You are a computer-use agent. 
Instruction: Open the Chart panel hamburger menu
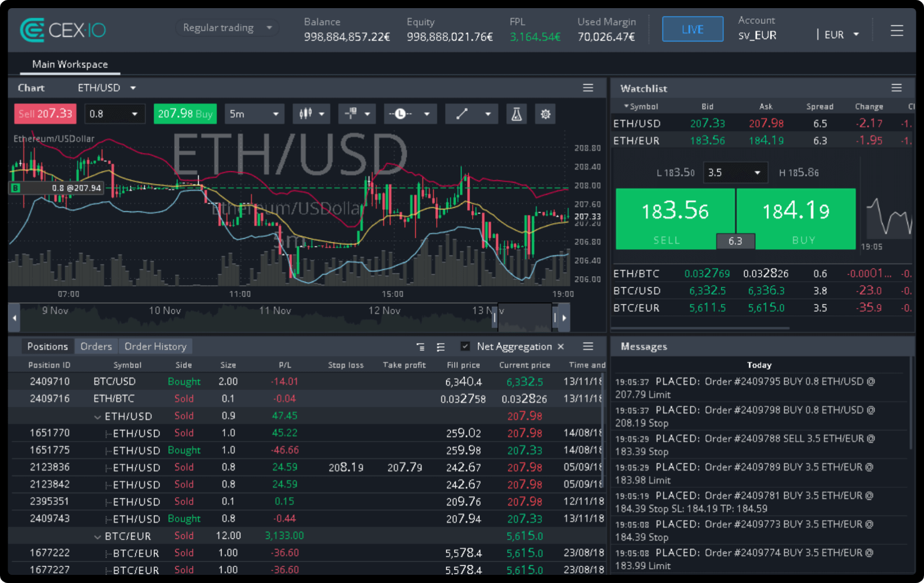click(x=588, y=88)
